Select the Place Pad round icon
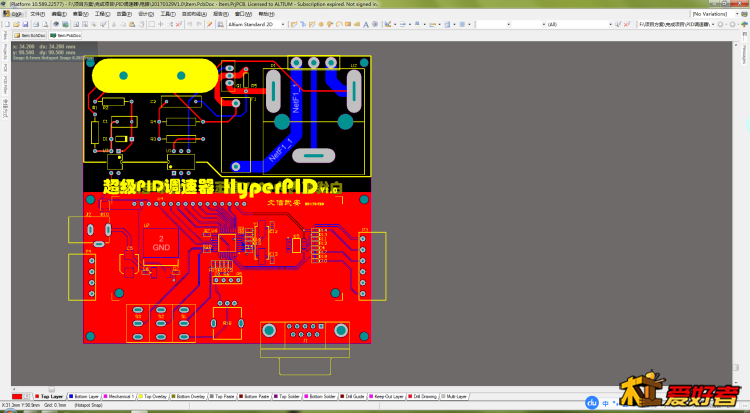Viewport: 750px width, 413px height. (321, 24)
